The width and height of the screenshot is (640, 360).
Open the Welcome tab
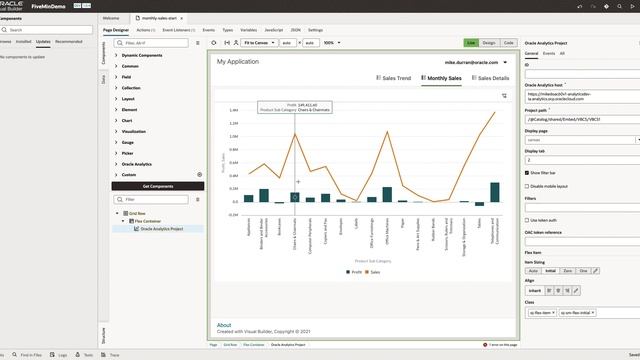pos(111,18)
